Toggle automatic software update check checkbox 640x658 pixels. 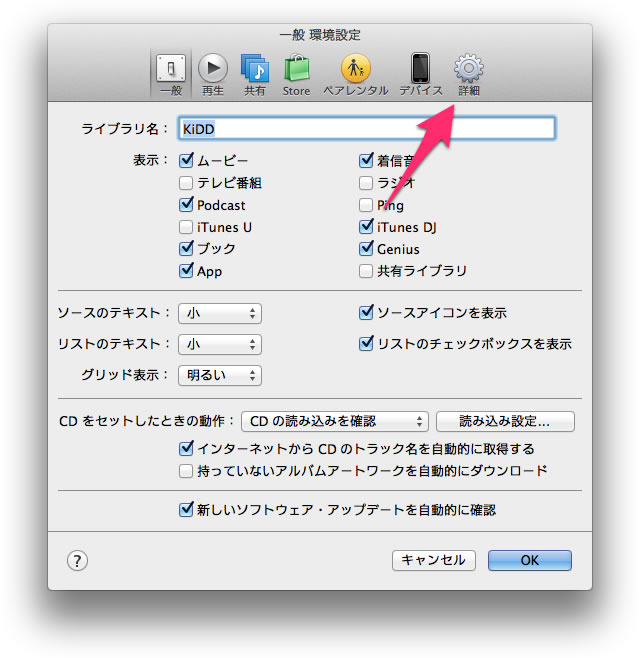[186, 510]
